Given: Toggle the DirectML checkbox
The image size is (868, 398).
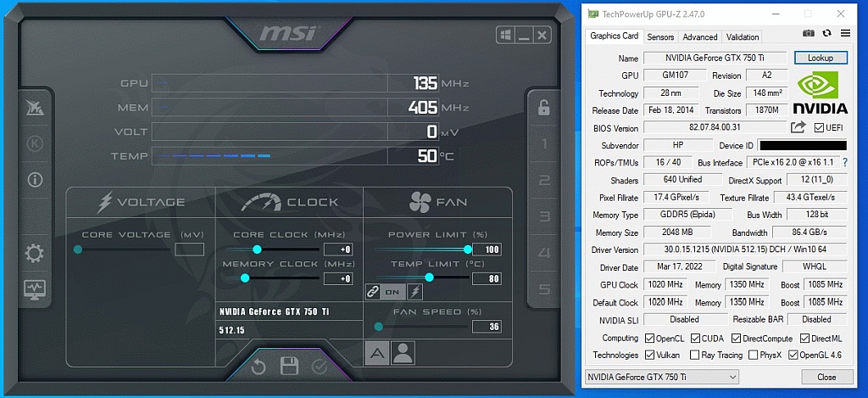Looking at the screenshot, I should [x=804, y=338].
